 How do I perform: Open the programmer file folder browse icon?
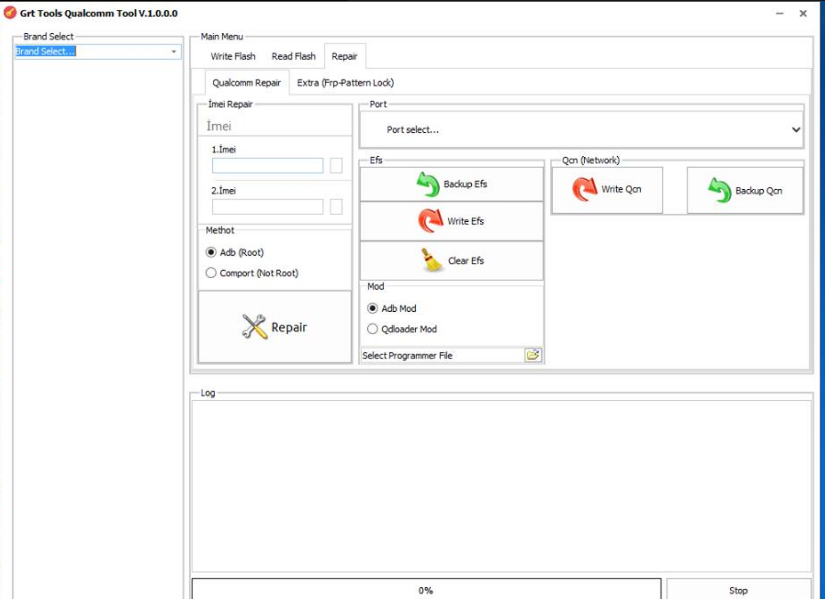point(533,355)
